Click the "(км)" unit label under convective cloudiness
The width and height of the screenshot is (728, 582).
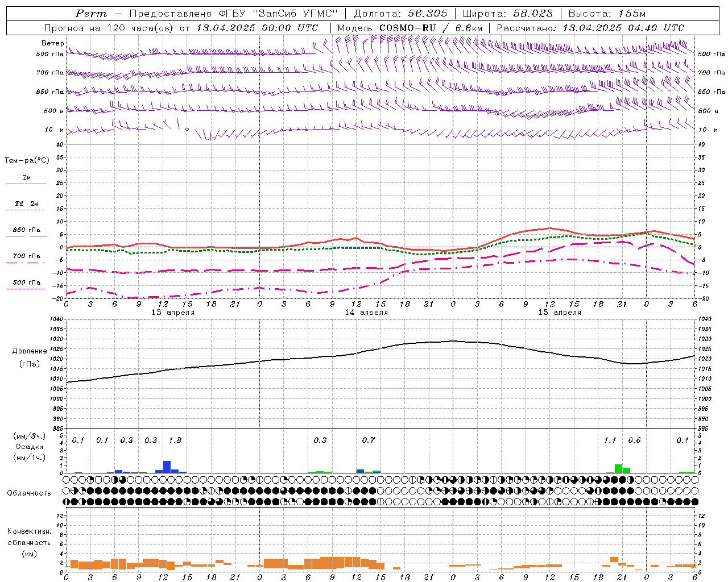click(x=30, y=554)
